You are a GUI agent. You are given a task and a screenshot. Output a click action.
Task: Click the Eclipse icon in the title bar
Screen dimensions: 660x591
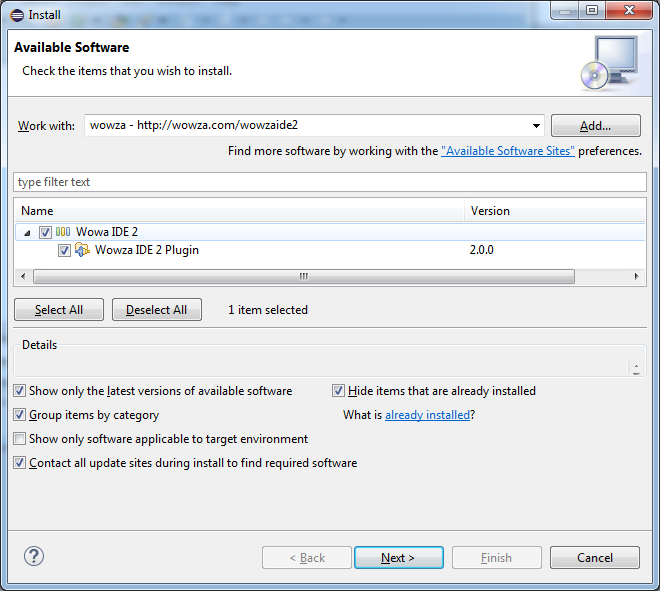(x=15, y=14)
